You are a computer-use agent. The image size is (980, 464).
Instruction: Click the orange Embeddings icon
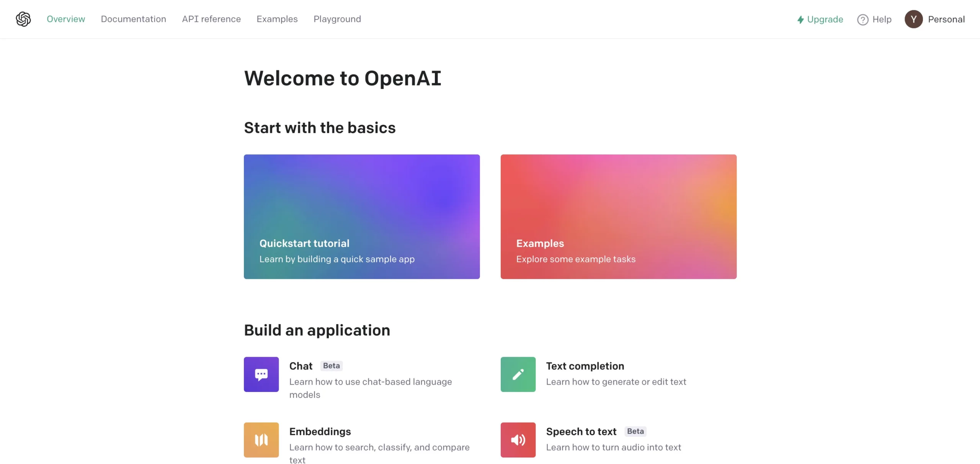click(x=261, y=440)
